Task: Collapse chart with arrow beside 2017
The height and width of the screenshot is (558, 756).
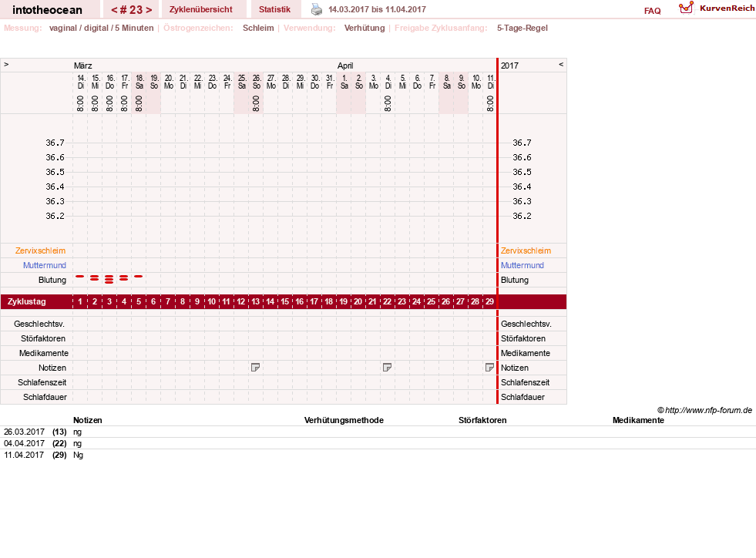Action: coord(561,64)
